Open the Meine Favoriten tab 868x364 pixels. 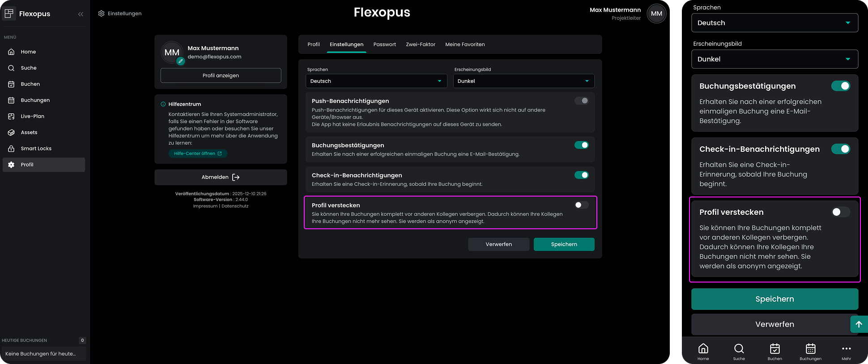(x=465, y=44)
